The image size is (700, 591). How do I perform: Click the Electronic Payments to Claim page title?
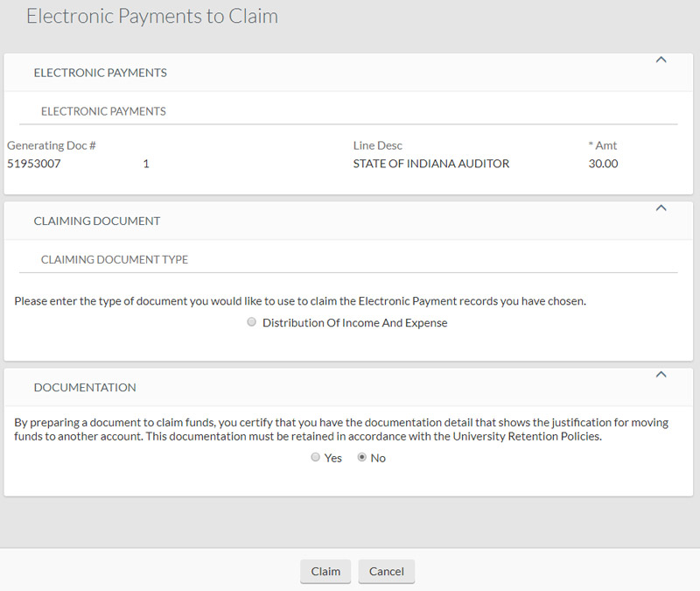pyautogui.click(x=152, y=17)
